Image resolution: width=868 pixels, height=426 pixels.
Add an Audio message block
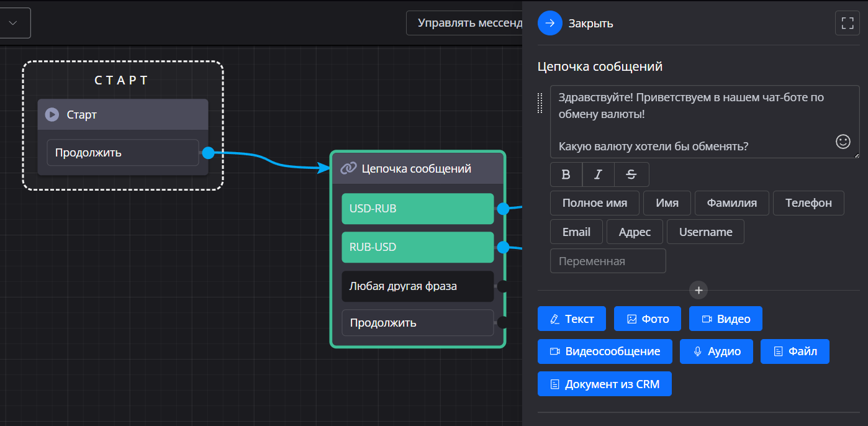(716, 351)
